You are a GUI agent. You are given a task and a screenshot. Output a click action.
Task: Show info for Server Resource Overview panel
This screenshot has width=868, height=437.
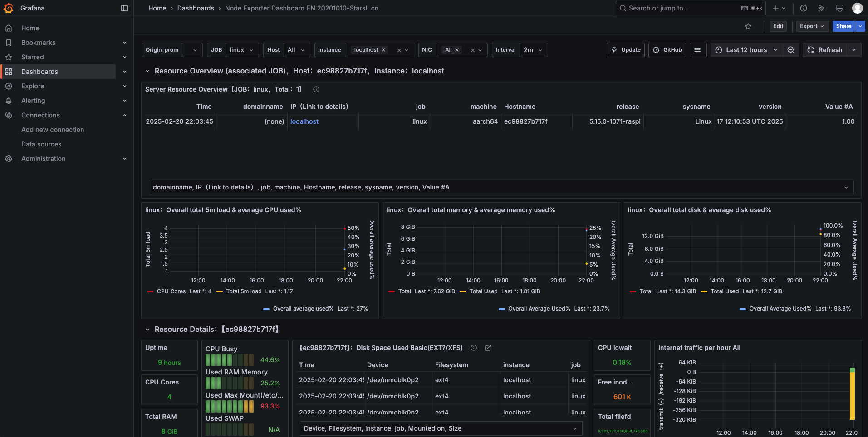(x=316, y=89)
